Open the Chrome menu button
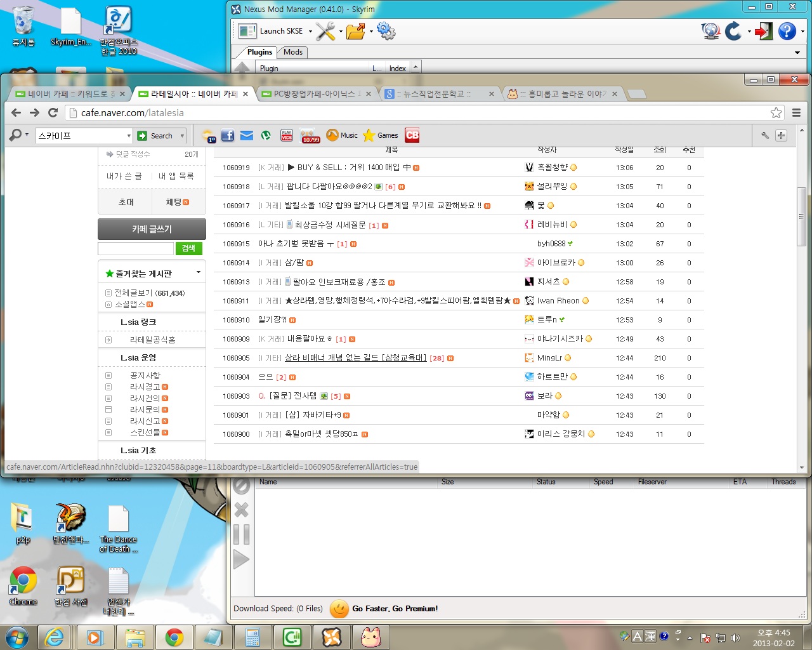 click(796, 112)
